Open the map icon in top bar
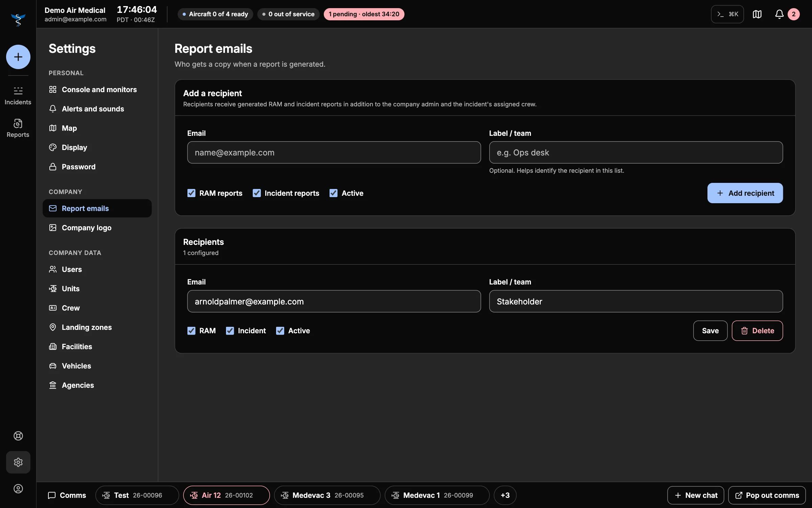The height and width of the screenshot is (508, 812). [757, 14]
